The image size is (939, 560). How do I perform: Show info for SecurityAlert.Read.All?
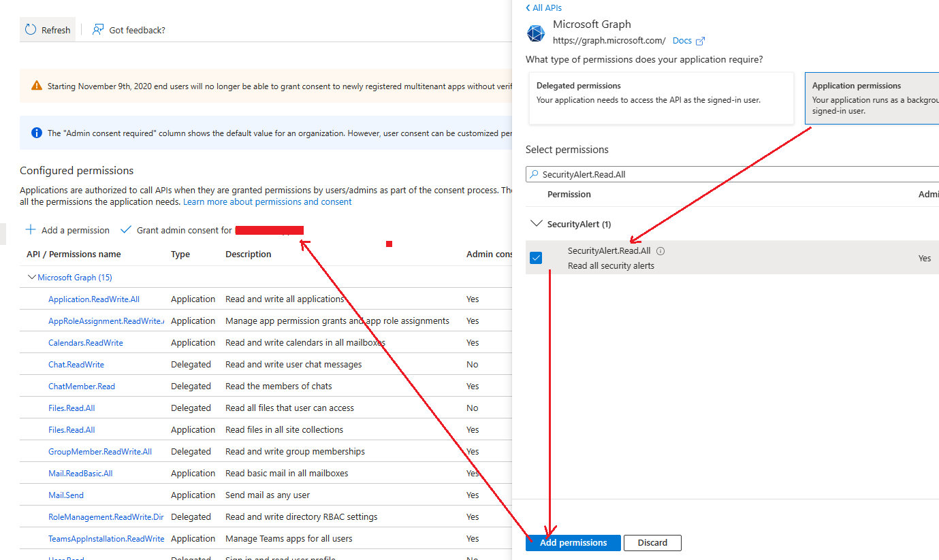pyautogui.click(x=661, y=251)
